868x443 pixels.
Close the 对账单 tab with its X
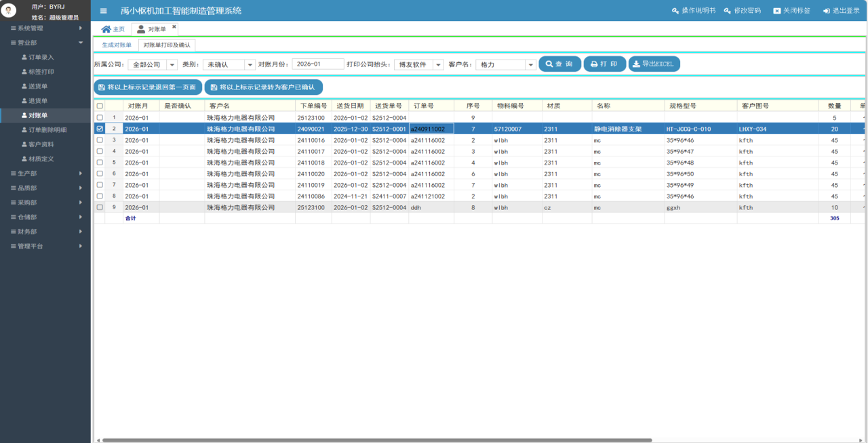click(x=174, y=26)
